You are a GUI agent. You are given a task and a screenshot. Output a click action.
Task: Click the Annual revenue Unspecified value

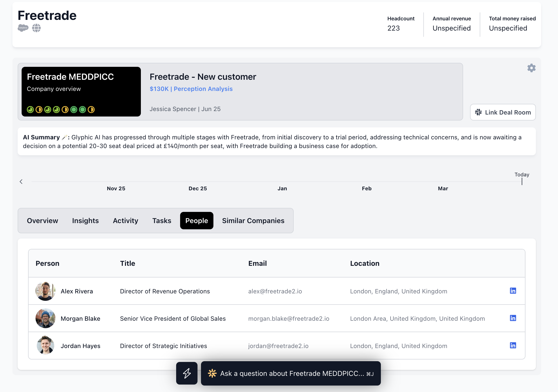click(452, 28)
